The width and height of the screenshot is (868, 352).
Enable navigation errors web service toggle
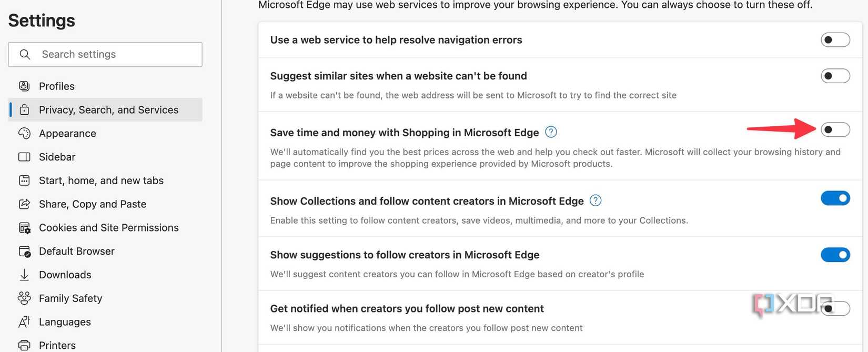point(835,40)
